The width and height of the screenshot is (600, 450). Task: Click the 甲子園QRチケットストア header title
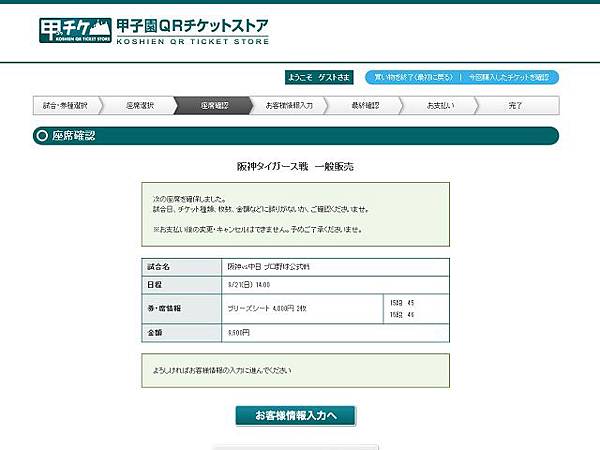(x=192, y=26)
